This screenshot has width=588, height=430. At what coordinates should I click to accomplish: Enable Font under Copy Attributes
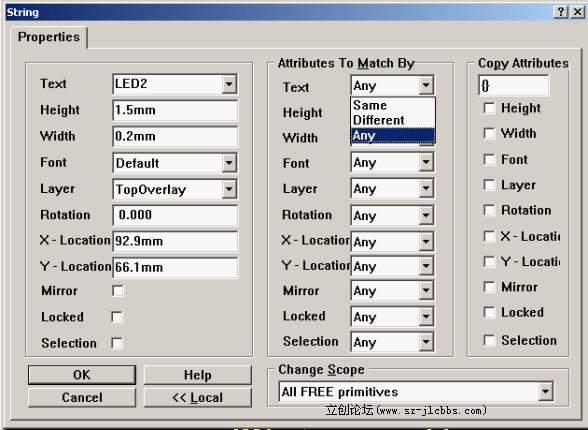489,160
